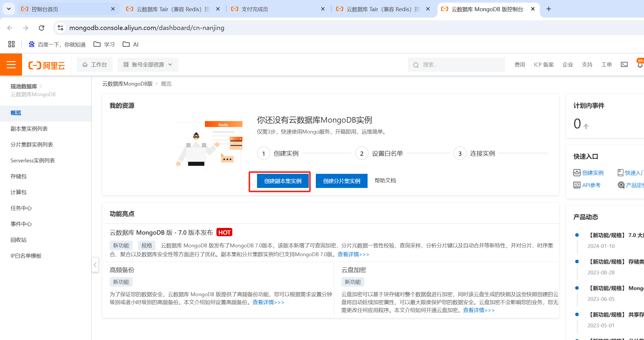The width and height of the screenshot is (644, 340).
Task: Open 帮助文档 link
Action: 385,181
